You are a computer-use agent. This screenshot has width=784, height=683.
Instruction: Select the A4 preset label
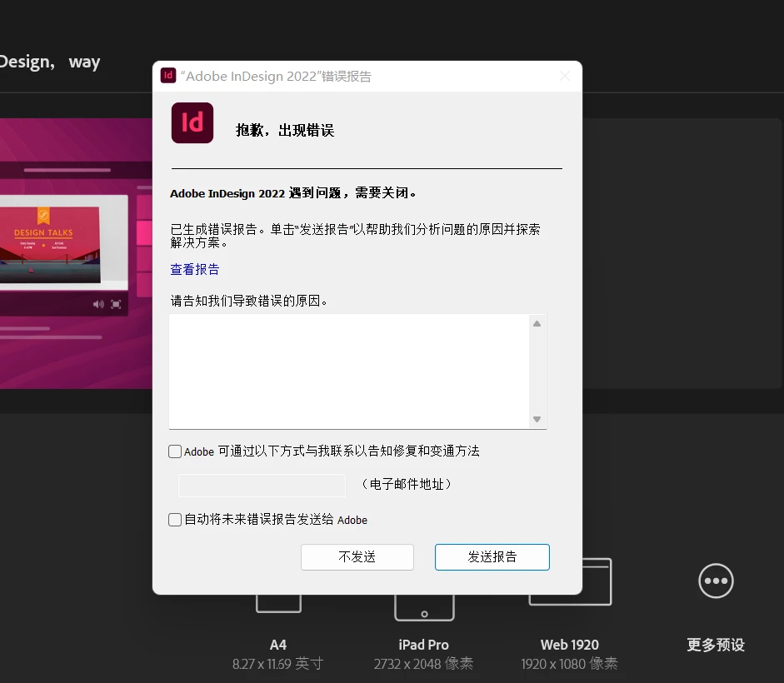(278, 645)
